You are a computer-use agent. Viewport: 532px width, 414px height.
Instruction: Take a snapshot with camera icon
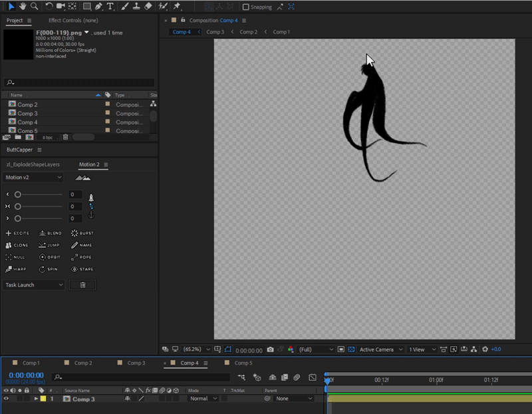(270, 350)
